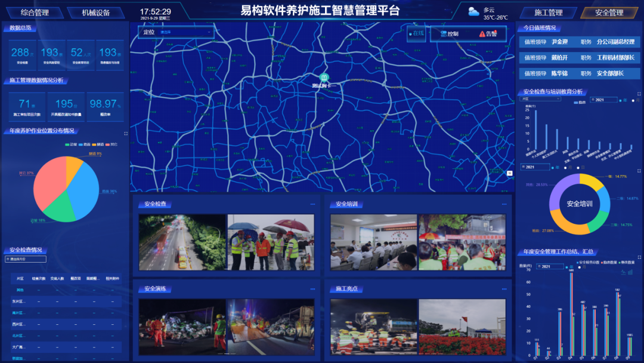The image size is (644, 363).
Task: Open the 安全培训 panel more-options dots
Action: coord(504,204)
